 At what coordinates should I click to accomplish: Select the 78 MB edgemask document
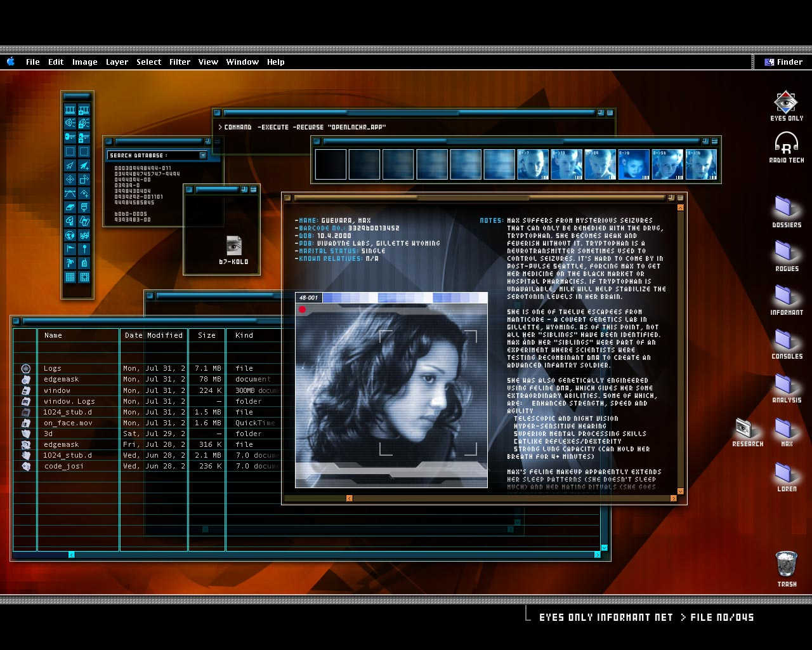[147, 379]
